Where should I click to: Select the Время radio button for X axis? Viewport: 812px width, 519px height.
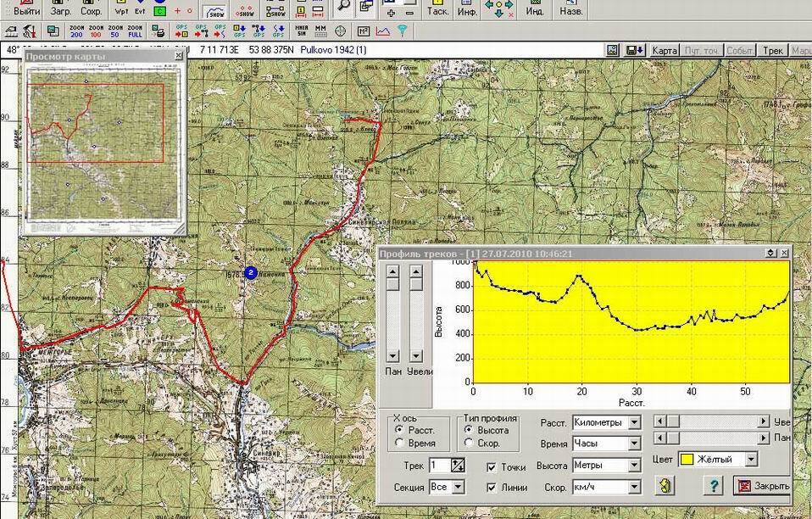click(x=399, y=444)
